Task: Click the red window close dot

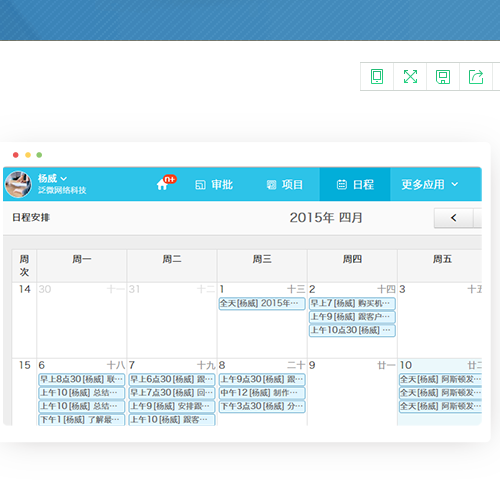Action: coord(16,155)
